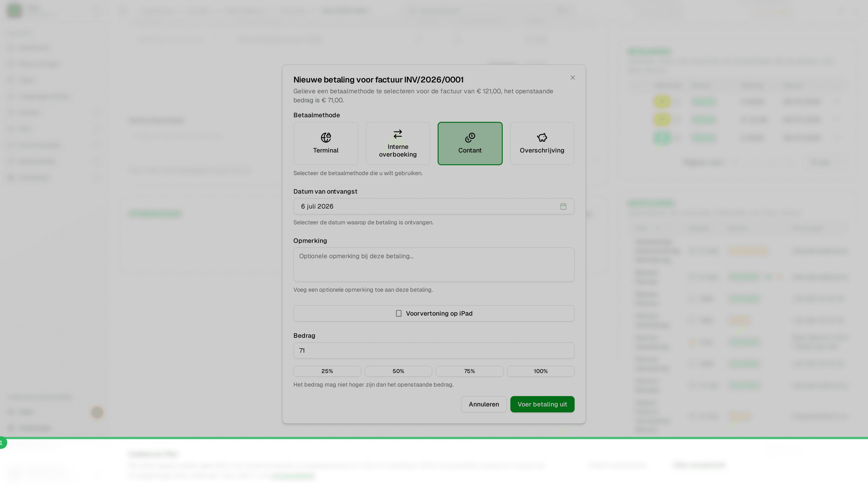Set amount to 25%
Screen dimensions: 868x488
pyautogui.click(x=327, y=371)
